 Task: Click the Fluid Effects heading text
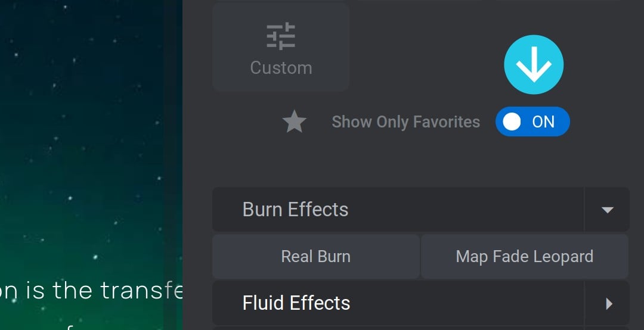pyautogui.click(x=296, y=303)
